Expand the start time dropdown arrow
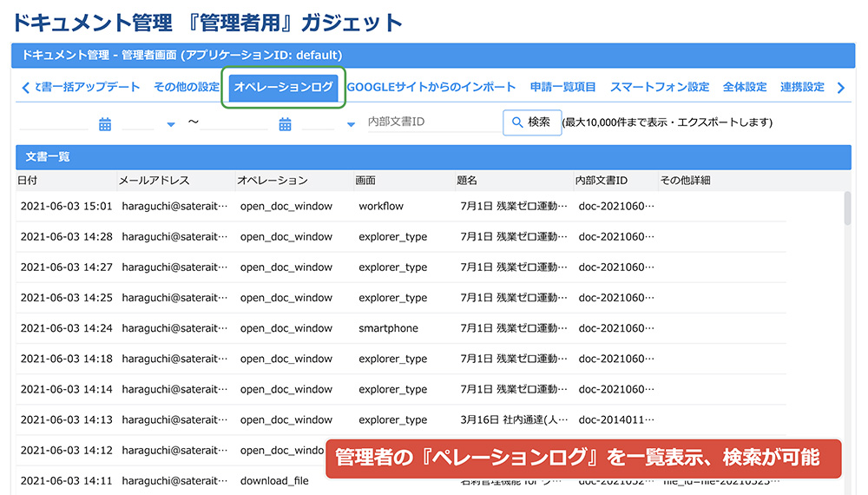Viewport: 868px width, 495px height. pyautogui.click(x=171, y=125)
